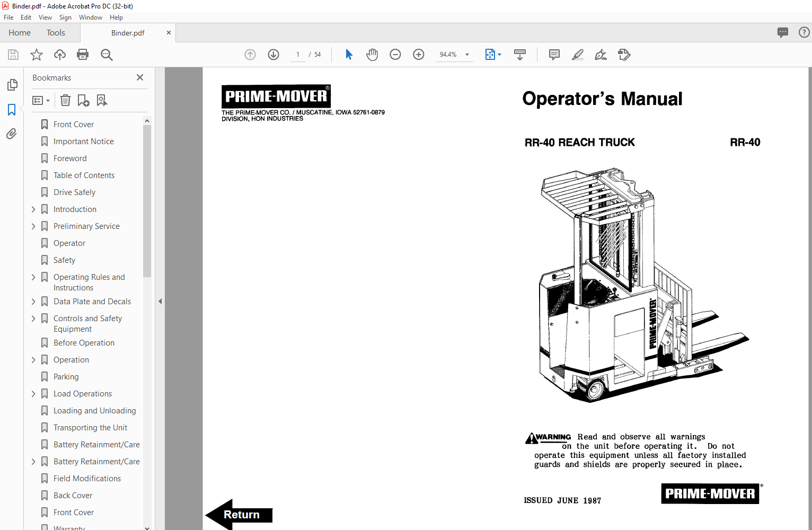Expand the Load Operations bookmark
The width and height of the screenshot is (812, 530).
33,394
